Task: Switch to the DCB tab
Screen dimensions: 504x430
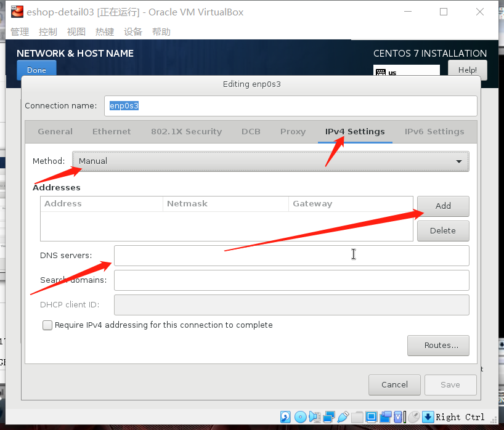Action: (x=251, y=131)
